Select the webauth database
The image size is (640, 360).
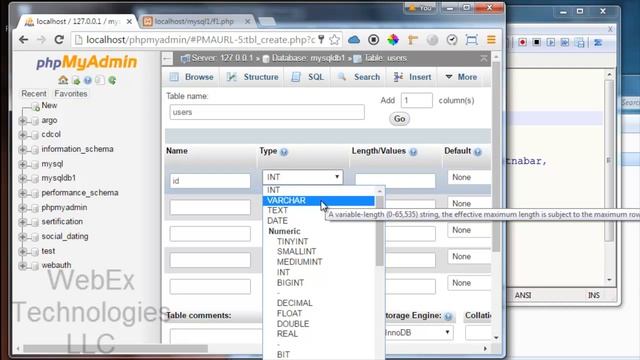click(x=56, y=265)
